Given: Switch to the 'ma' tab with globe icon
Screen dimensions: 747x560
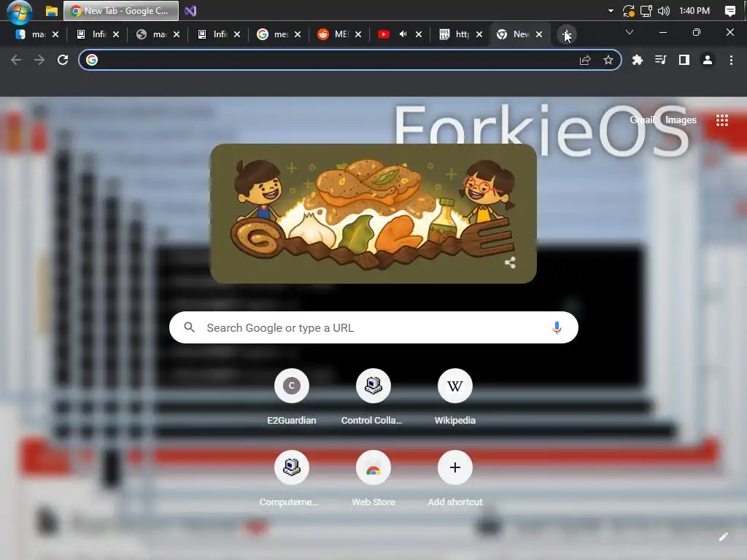Looking at the screenshot, I should [158, 34].
